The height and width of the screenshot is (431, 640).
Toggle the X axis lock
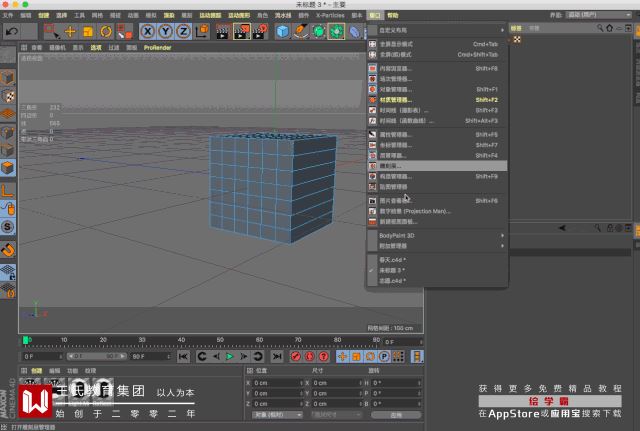147,31
